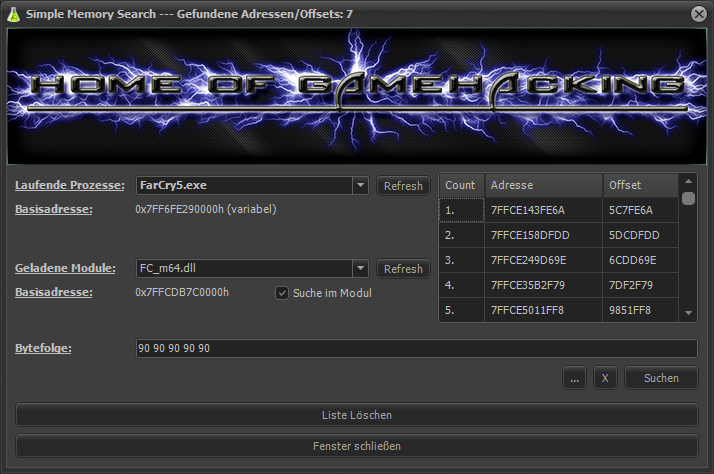Click module base address 0x7FFCDB7C0000h value

pos(182,292)
